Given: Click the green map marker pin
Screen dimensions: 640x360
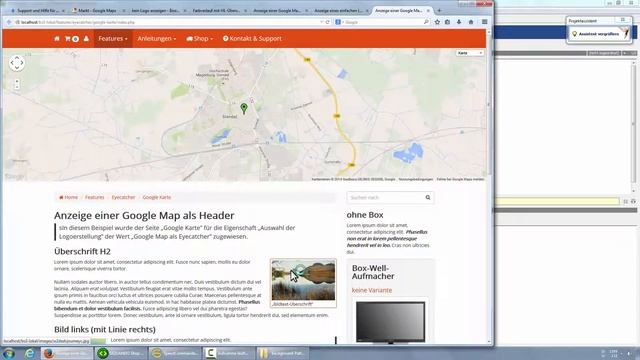Looking at the screenshot, I should pos(244,108).
